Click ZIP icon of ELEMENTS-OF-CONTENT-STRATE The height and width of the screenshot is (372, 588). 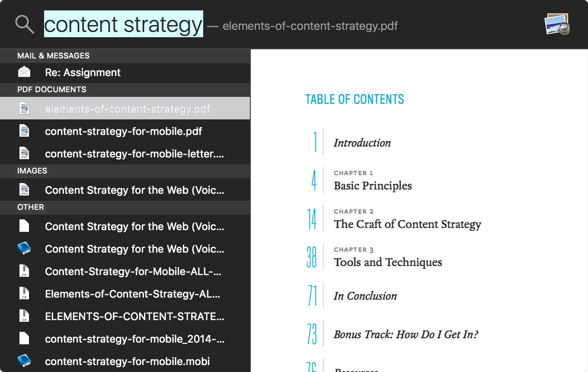pyautogui.click(x=24, y=316)
